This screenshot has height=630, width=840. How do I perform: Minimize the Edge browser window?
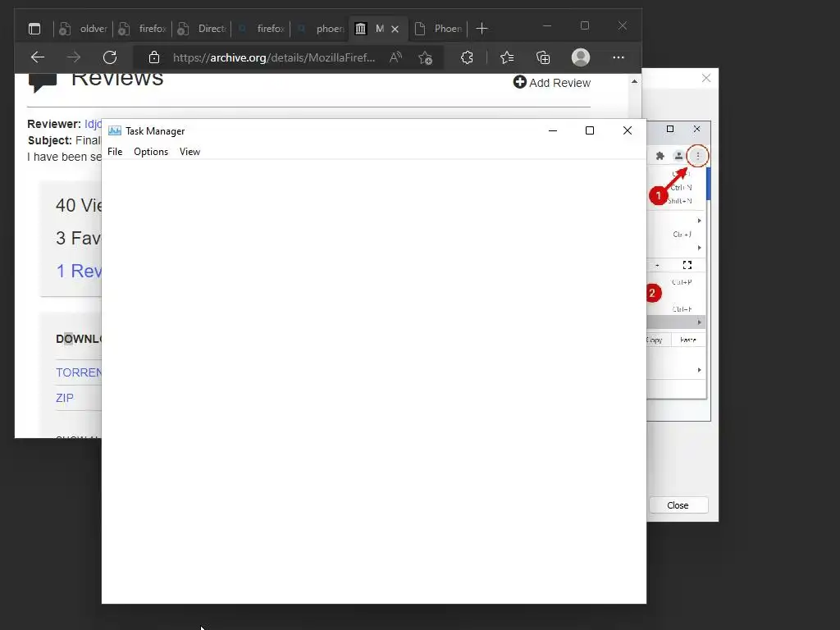coord(547,25)
